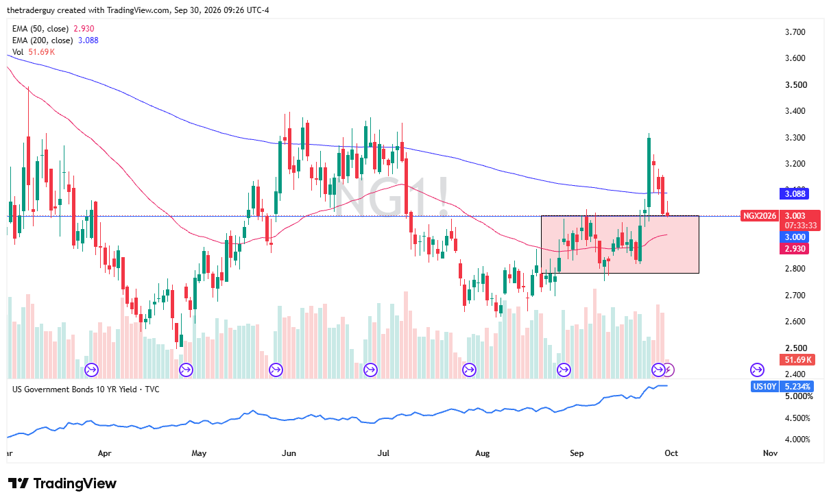Click the blue 3.000 price label

pos(794,237)
